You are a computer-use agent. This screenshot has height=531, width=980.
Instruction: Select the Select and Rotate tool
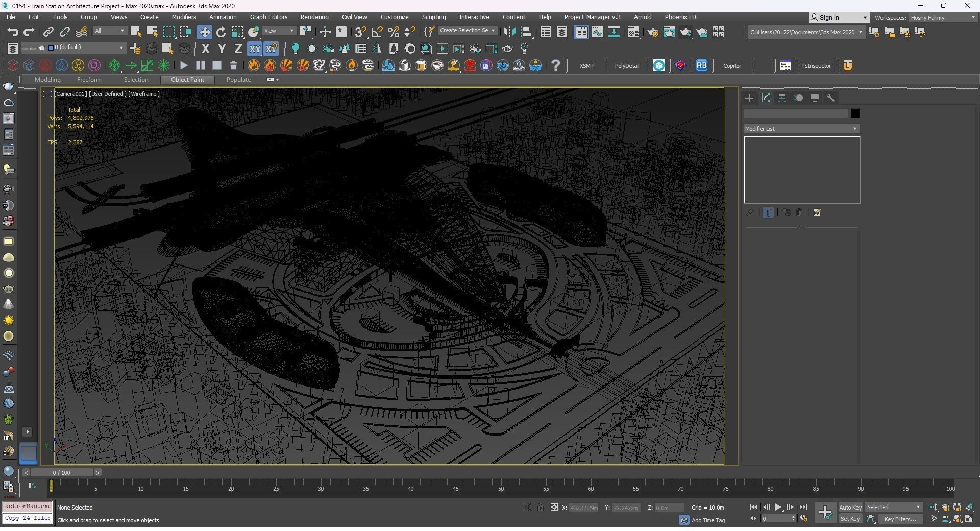pos(221,32)
